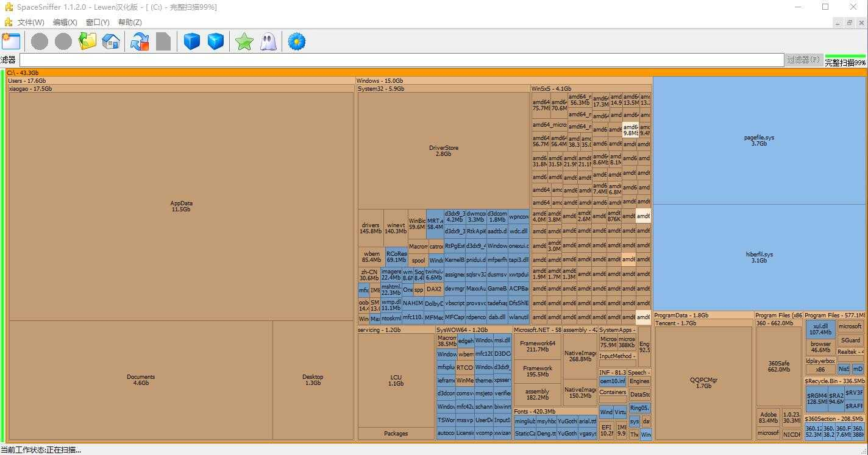Screen dimensions: 868x455
Task: Select the pagefile.sys block
Action: tap(759, 141)
